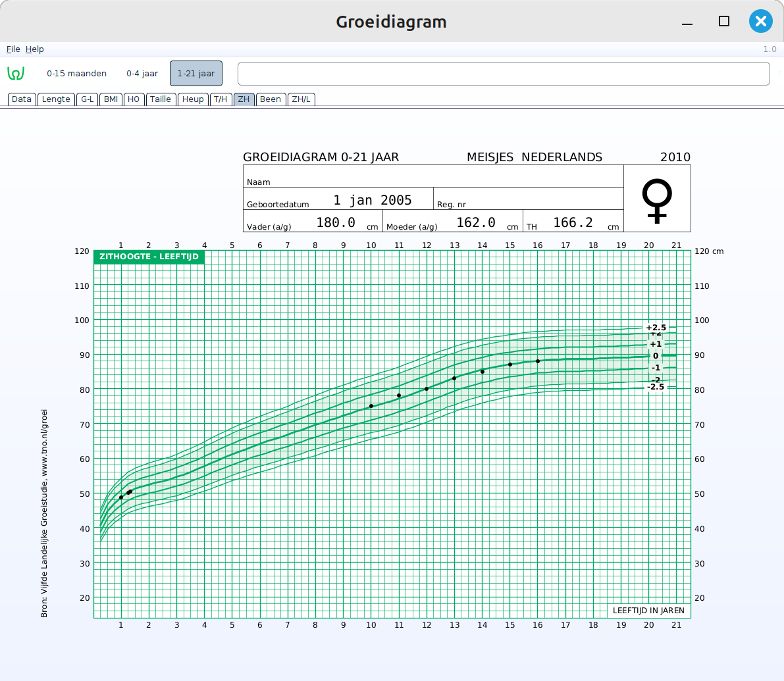This screenshot has height=681, width=784.
Task: Switch to the Been tab
Action: (271, 99)
